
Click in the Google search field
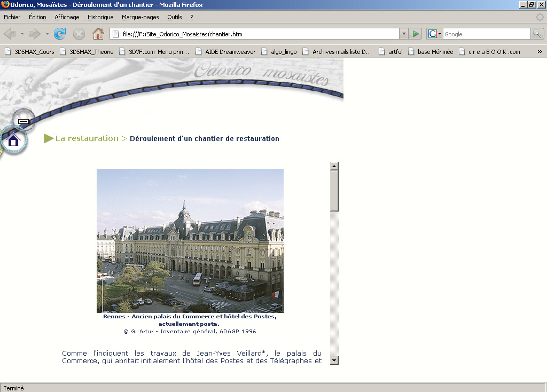pos(487,34)
